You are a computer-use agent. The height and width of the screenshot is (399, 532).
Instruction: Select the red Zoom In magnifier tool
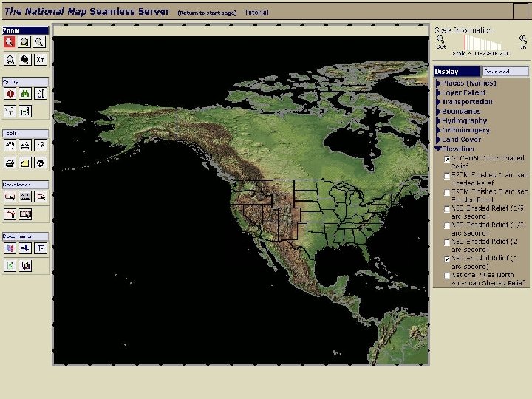point(10,42)
